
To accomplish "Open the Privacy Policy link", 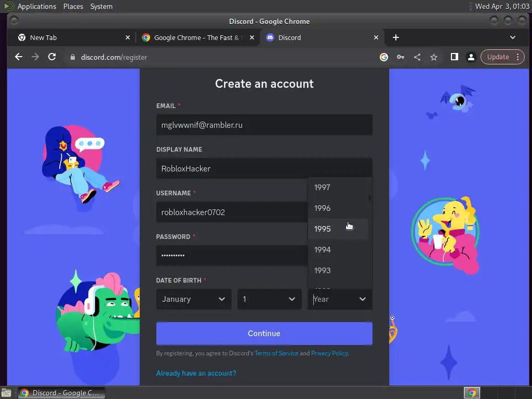I will (329, 353).
